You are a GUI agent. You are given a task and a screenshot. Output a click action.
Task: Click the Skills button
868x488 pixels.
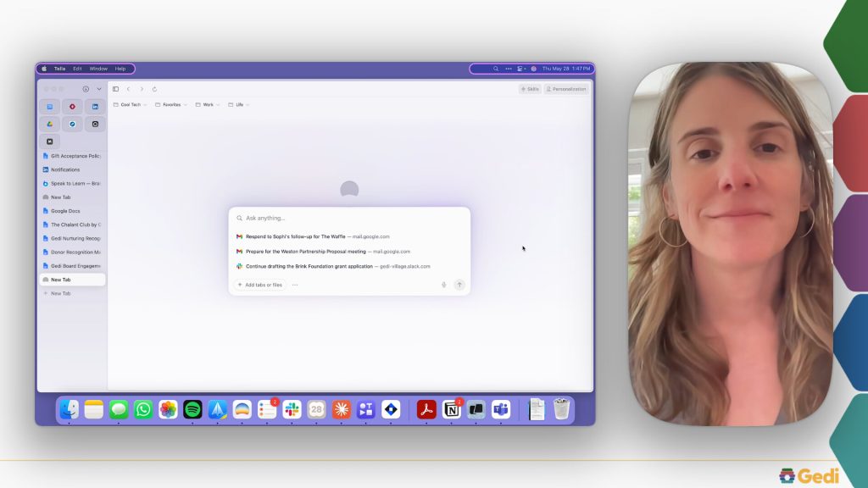pyautogui.click(x=530, y=89)
